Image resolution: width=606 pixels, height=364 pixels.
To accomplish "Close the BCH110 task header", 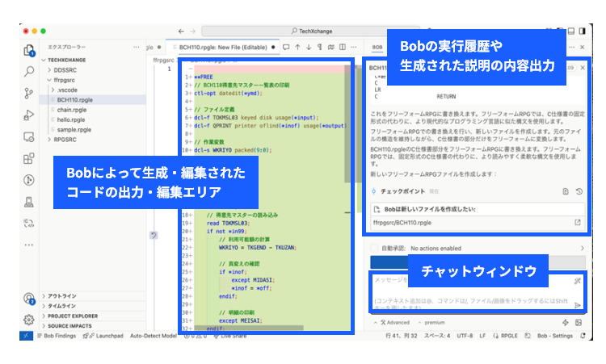I will 583,68.
